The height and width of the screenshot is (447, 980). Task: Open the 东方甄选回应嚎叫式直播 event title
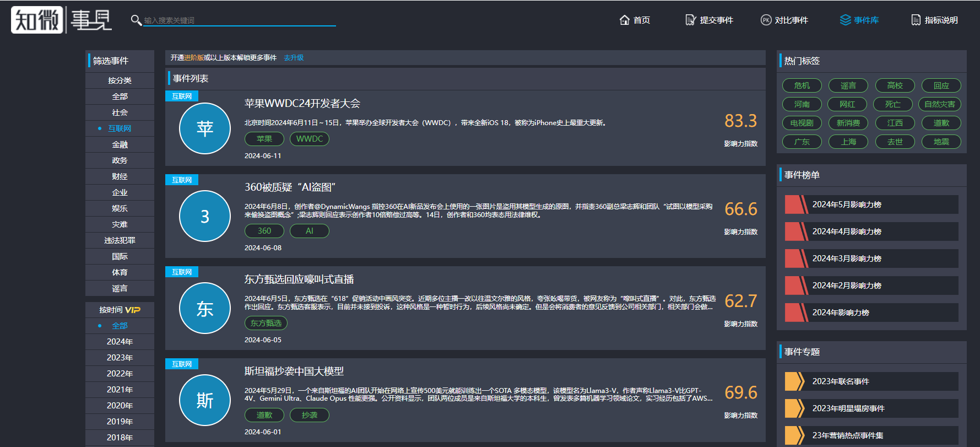click(299, 279)
